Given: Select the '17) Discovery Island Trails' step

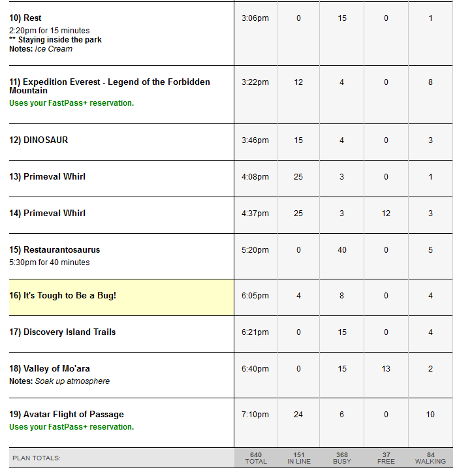Looking at the screenshot, I should [x=63, y=332].
